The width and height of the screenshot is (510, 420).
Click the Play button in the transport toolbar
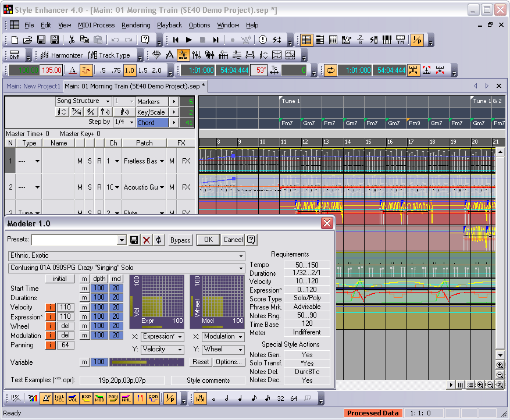click(188, 40)
